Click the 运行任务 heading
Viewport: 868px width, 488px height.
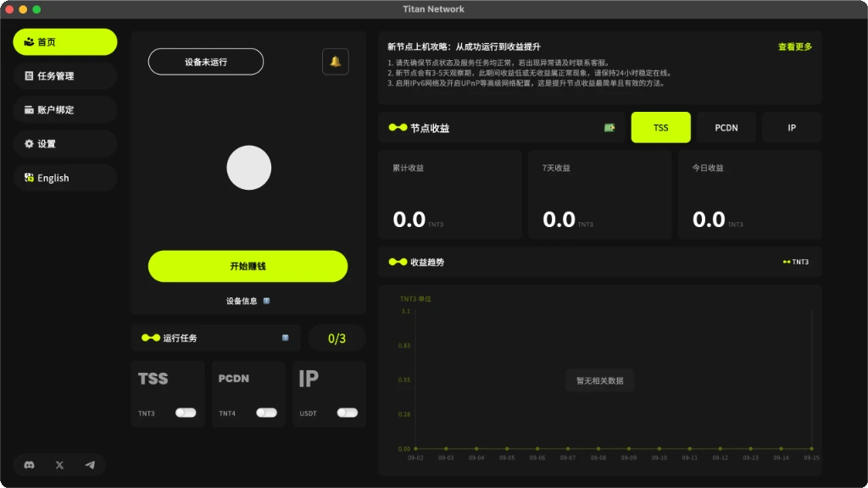180,338
